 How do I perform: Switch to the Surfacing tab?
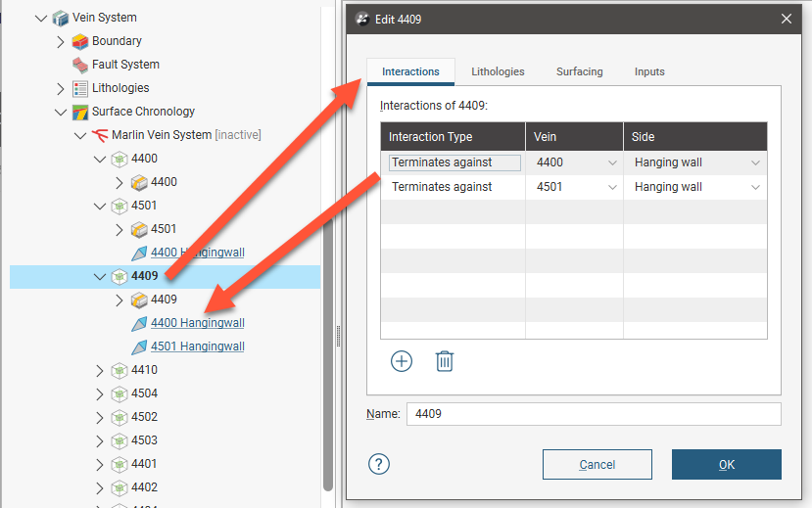coord(579,71)
